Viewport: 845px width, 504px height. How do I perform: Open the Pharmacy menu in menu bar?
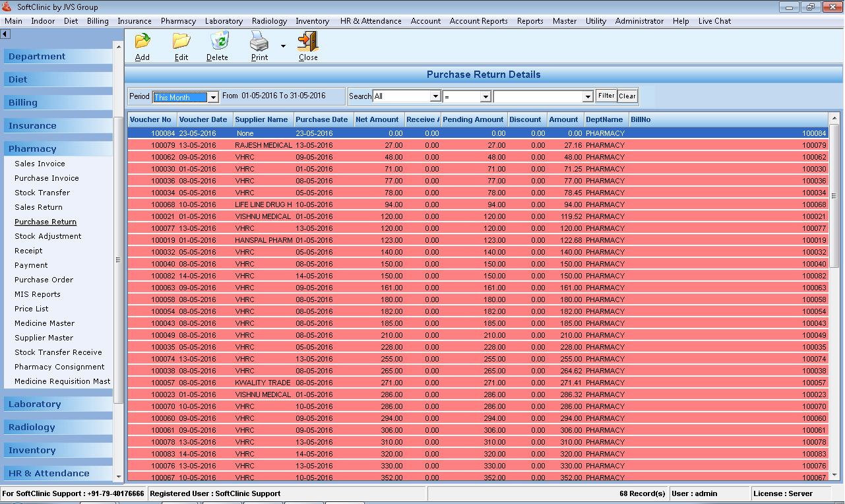[178, 21]
